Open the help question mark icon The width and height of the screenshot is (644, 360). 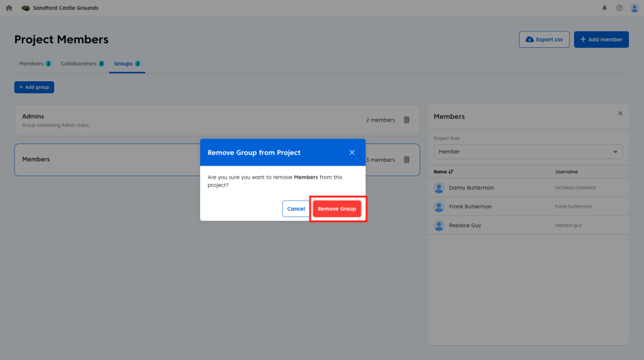tap(619, 8)
